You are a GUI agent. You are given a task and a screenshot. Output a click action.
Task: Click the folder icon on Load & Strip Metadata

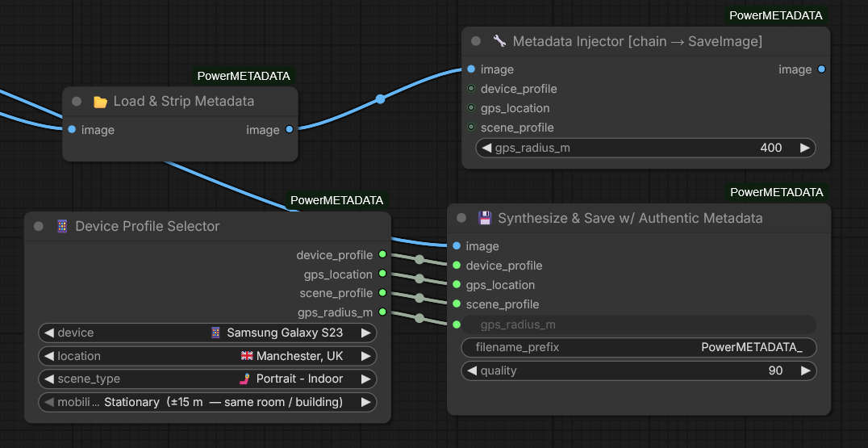tap(100, 102)
